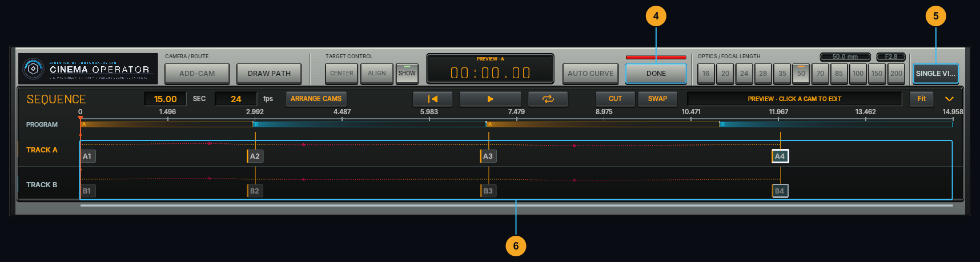Select the TRACK B label
Image resolution: width=980 pixels, height=262 pixels.
tap(42, 185)
